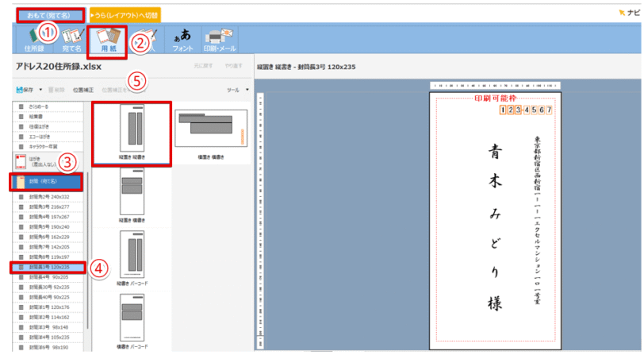Open the ツール dropdown menu
The height and width of the screenshot is (355, 644).
coord(236,91)
